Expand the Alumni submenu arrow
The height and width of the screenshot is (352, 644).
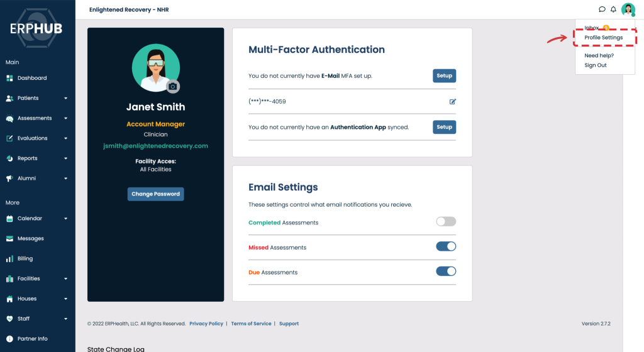[65, 179]
